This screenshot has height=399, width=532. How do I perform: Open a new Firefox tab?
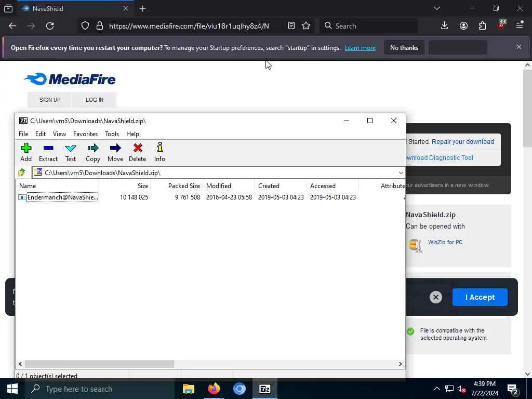click(142, 9)
